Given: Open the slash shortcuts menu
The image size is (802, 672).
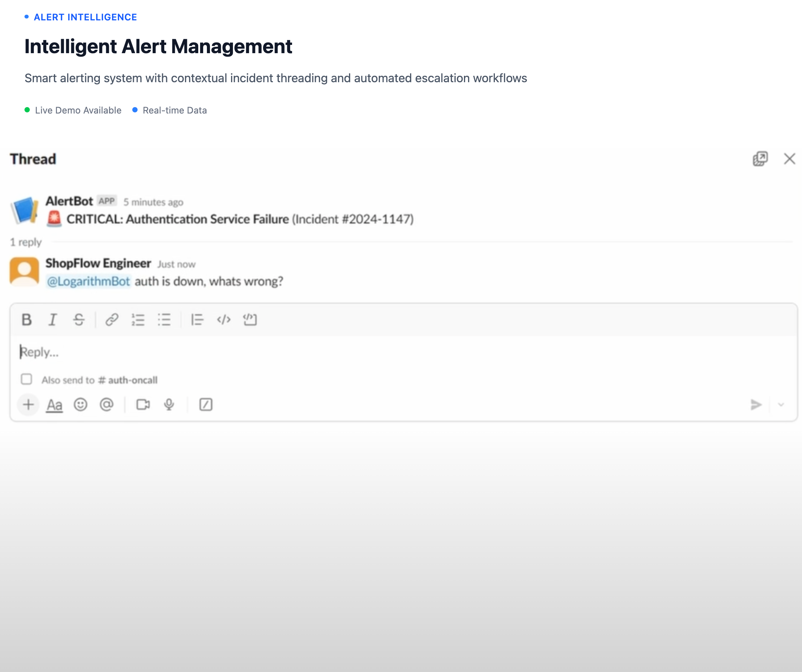Looking at the screenshot, I should 206,405.
